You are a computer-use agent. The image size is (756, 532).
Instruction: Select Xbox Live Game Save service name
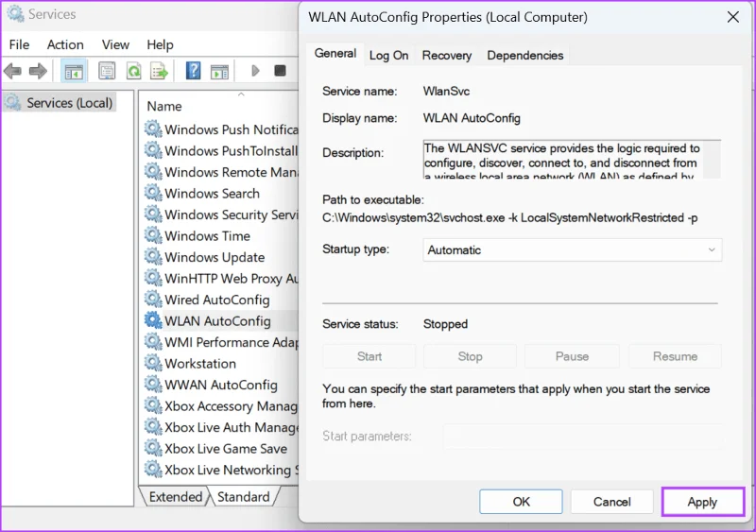click(226, 449)
